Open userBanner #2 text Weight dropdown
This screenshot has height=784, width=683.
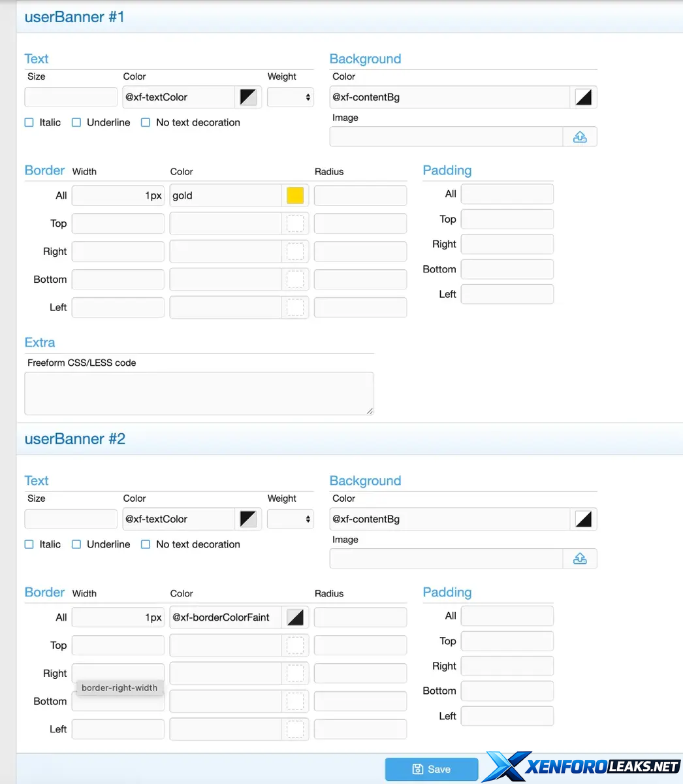(x=291, y=519)
